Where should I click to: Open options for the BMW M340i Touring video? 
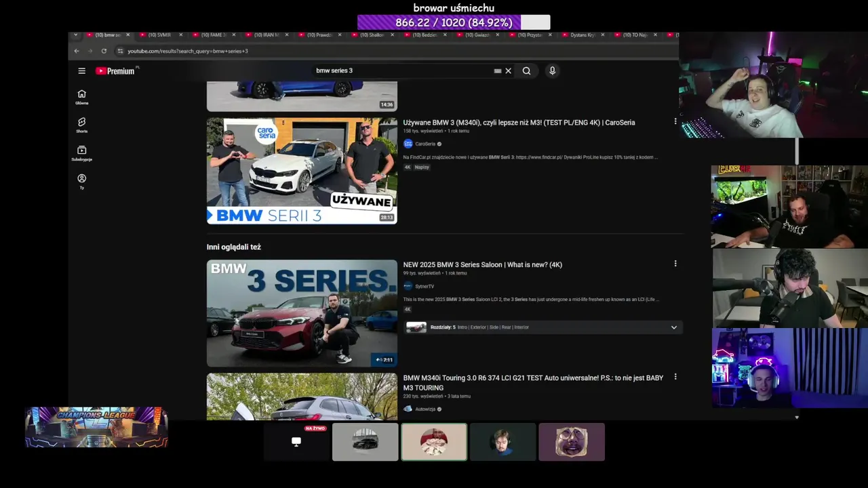point(675,377)
